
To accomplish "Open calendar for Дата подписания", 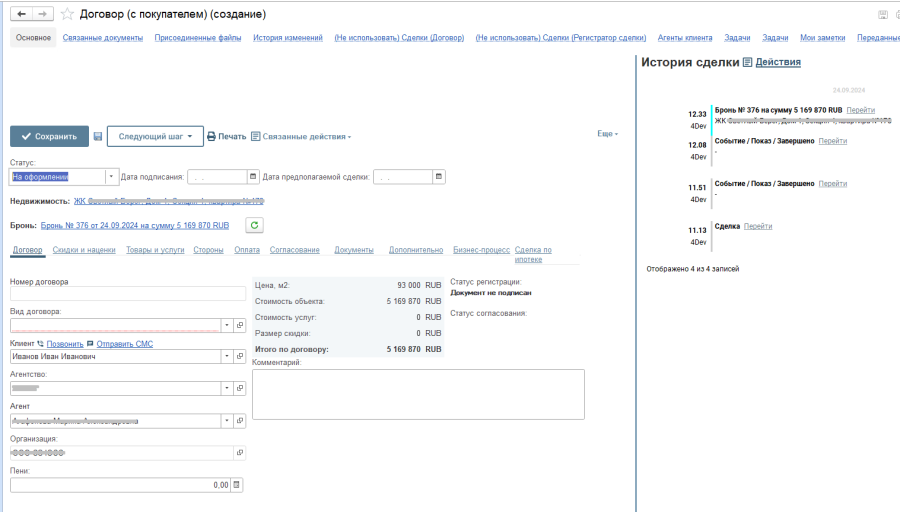I will pyautogui.click(x=252, y=177).
